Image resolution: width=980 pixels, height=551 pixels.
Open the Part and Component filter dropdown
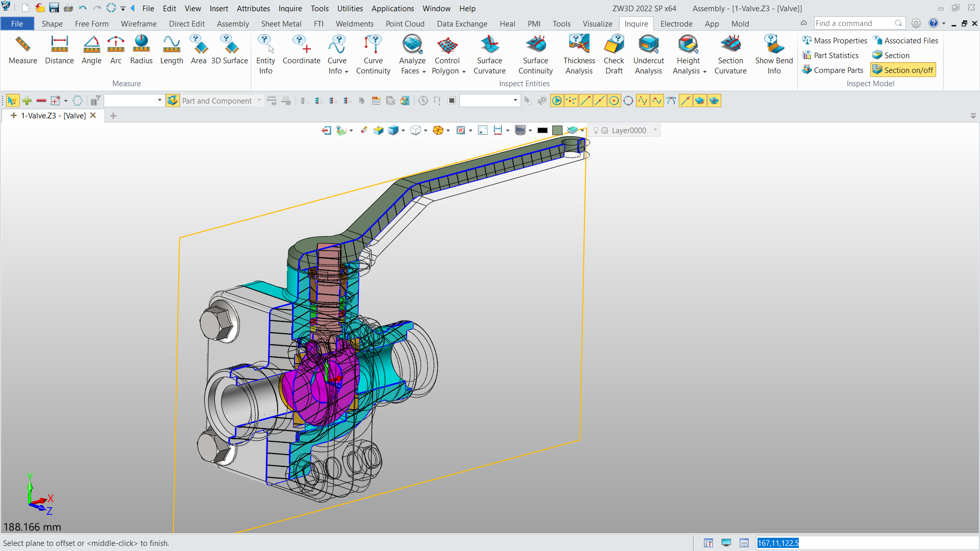[260, 101]
